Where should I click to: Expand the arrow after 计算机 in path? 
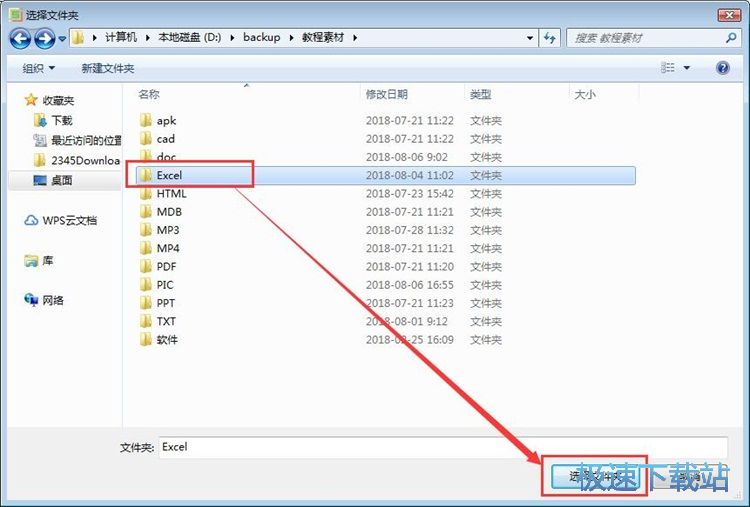click(148, 38)
